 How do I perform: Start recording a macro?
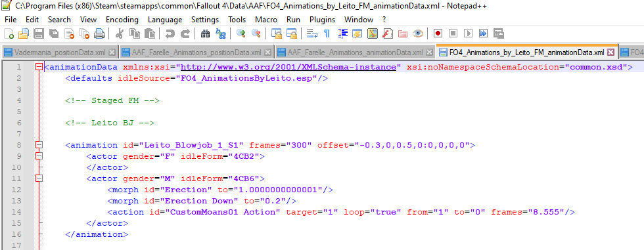(438, 33)
